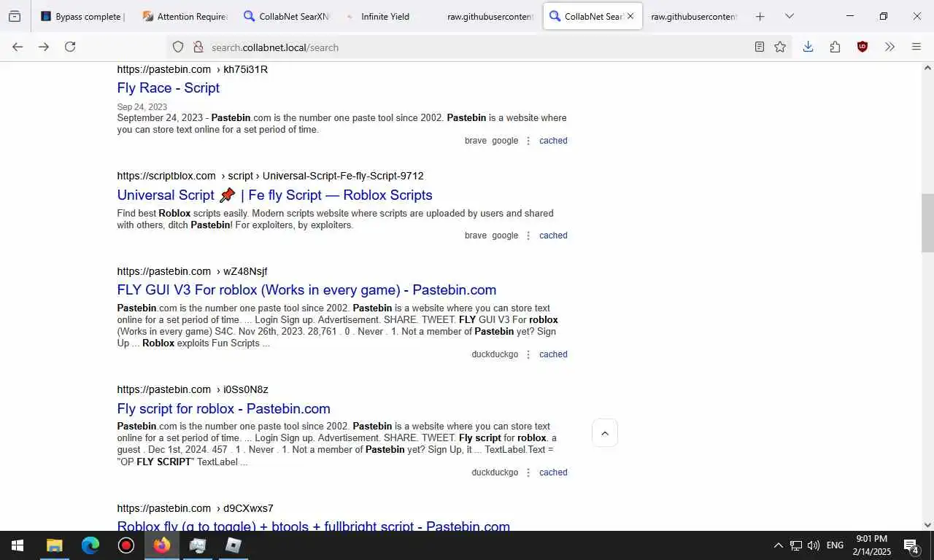Open tracking protection shield icon
This screenshot has width=934, height=560.
[178, 47]
